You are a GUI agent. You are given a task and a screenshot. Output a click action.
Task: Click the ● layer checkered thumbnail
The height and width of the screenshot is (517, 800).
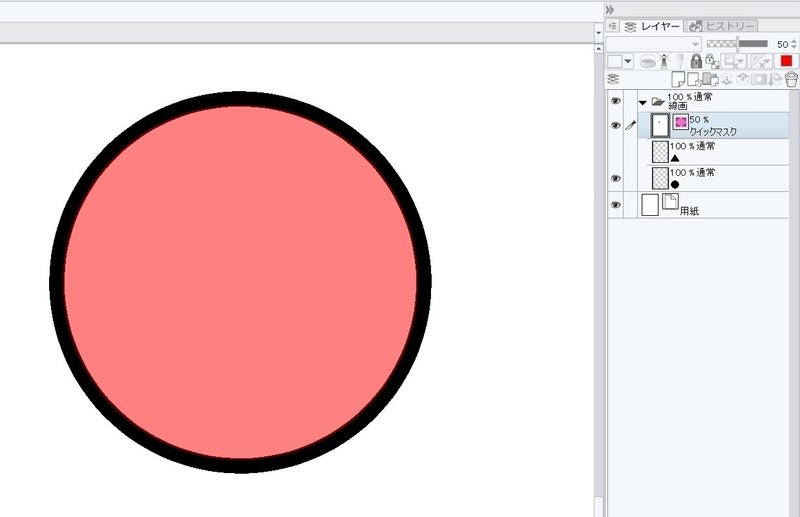[x=660, y=178]
